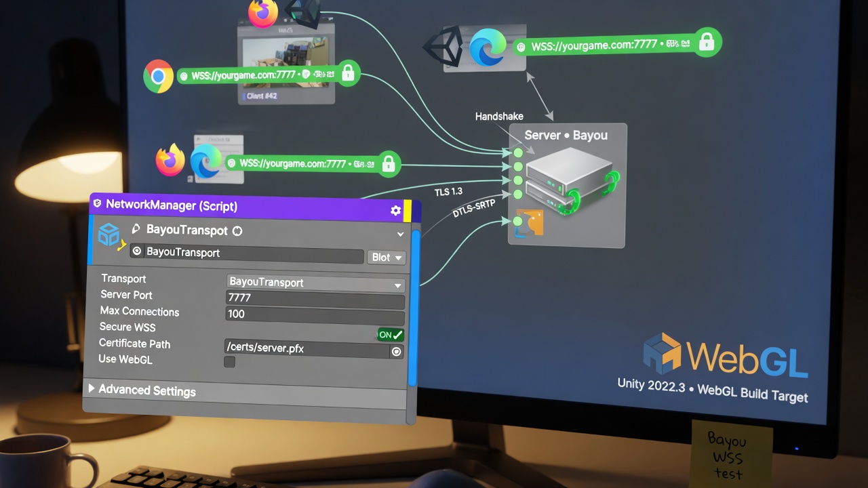This screenshot has height=488, width=868.
Task: Click the Secure WSS label
Action: [x=127, y=327]
